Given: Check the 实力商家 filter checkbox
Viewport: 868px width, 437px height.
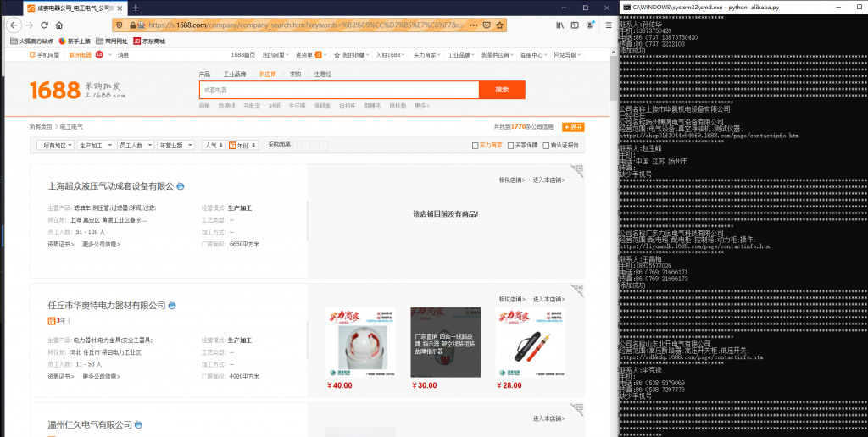Looking at the screenshot, I should coord(476,145).
